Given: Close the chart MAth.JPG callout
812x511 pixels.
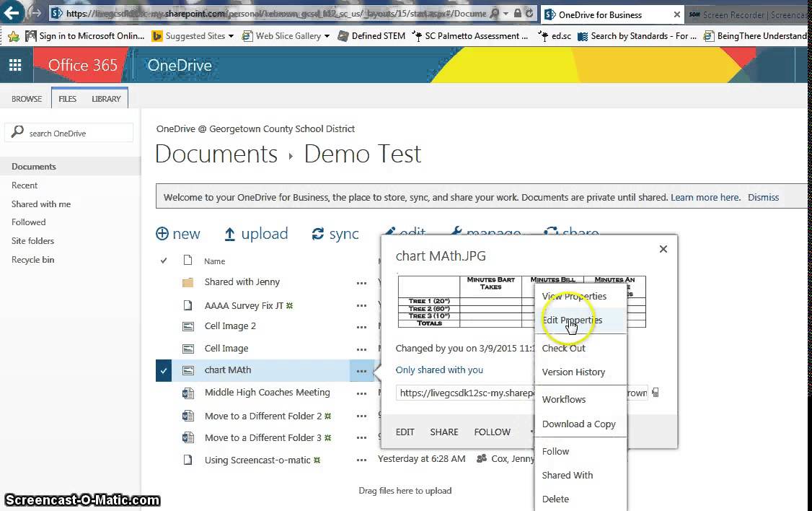Looking at the screenshot, I should (663, 249).
